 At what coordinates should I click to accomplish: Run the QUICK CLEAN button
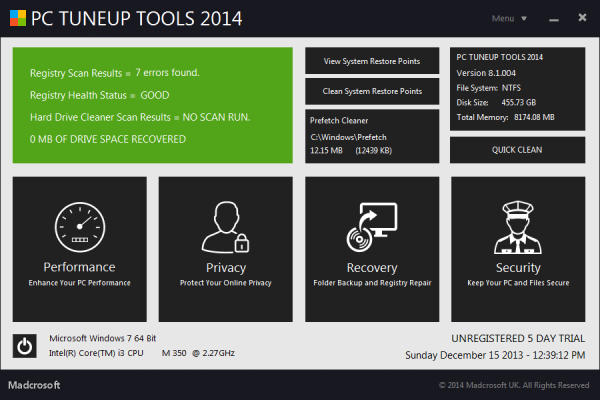point(517,150)
